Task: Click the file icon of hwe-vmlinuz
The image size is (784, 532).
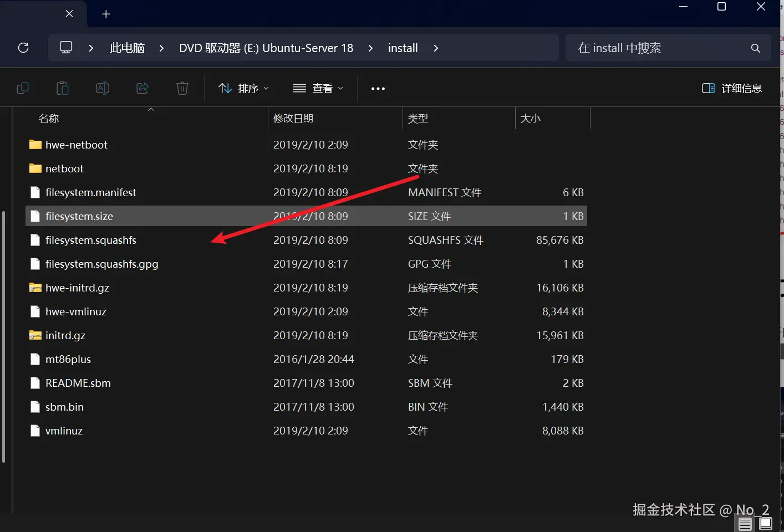Action: click(x=35, y=311)
